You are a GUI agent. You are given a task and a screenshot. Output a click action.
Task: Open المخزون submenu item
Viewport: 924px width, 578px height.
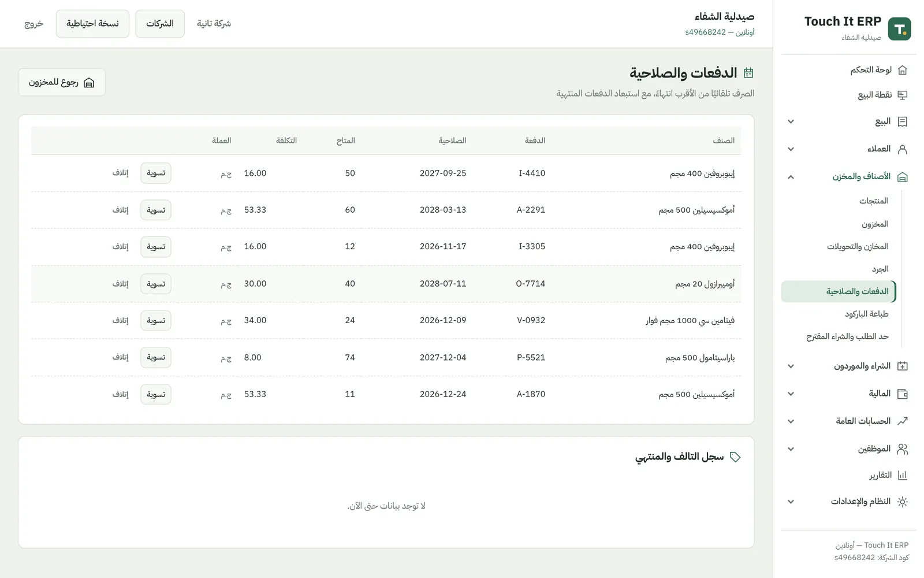(875, 224)
